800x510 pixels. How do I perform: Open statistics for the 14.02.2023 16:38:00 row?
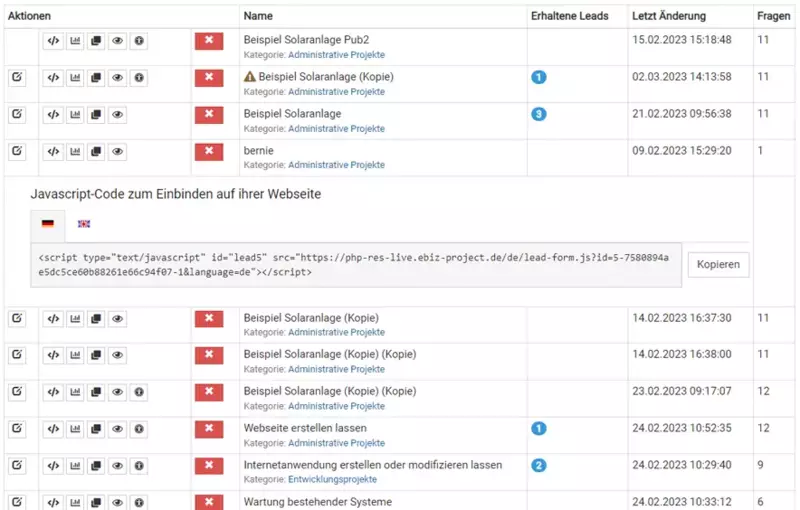point(75,355)
